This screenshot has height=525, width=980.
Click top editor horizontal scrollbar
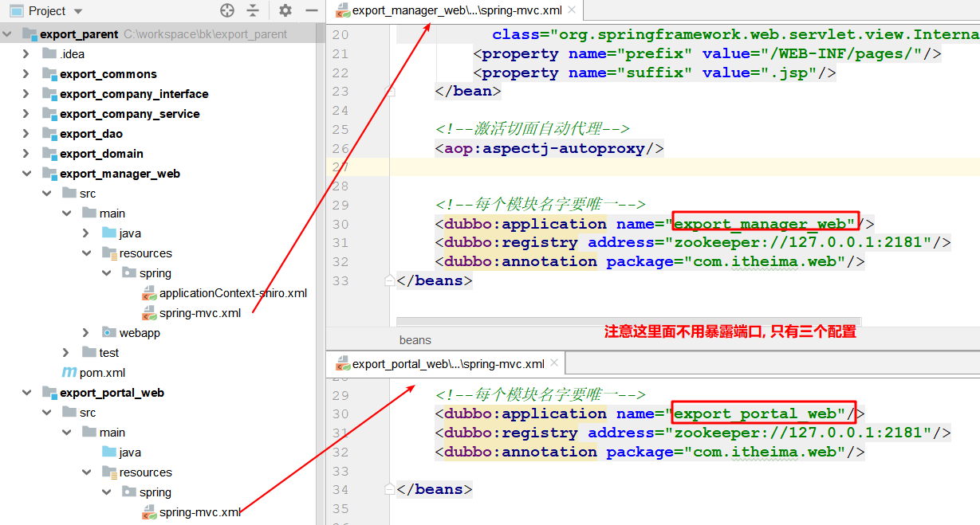(628, 322)
